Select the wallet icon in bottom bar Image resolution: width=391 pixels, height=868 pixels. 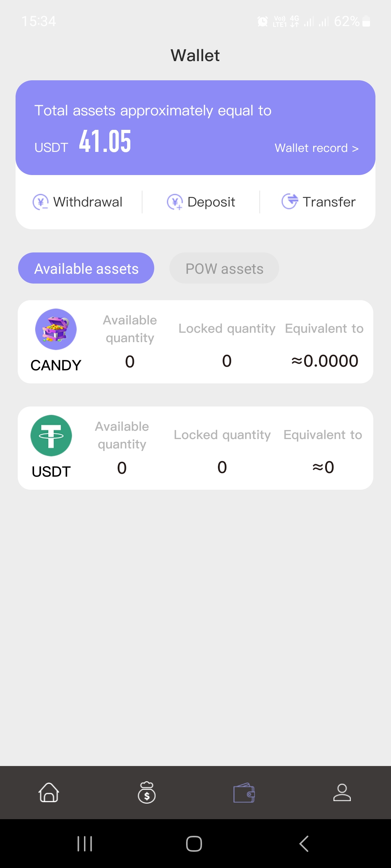tap(244, 792)
